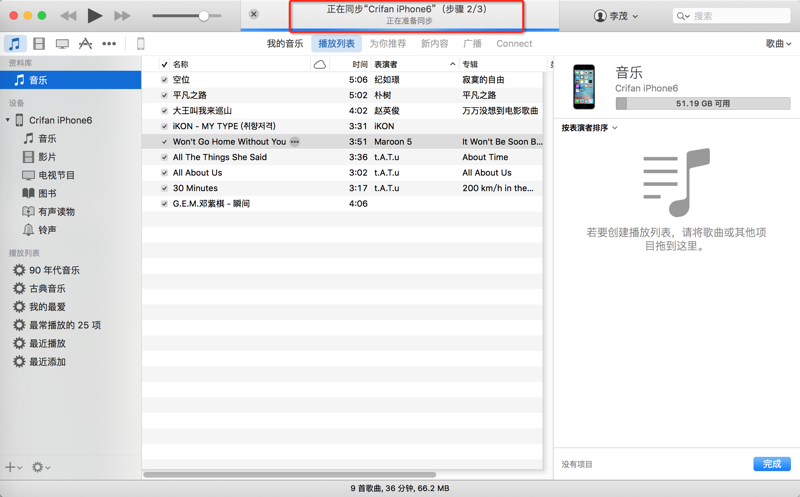Open the App Store apps icon
Image resolution: width=800 pixels, height=497 pixels.
tap(85, 43)
